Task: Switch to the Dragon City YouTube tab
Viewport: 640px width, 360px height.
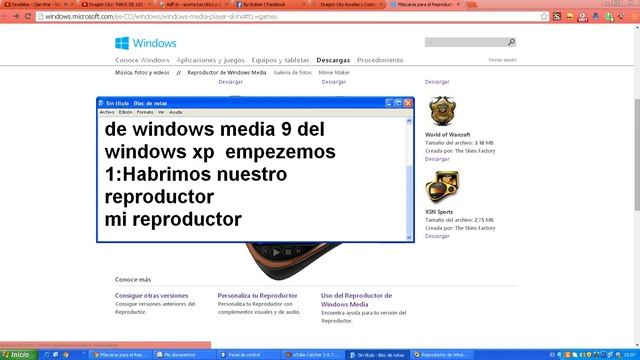Action: 115,4
